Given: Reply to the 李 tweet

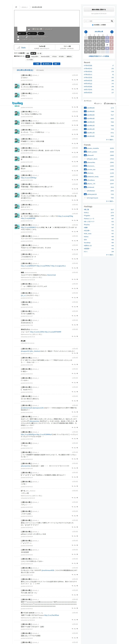Looking at the screenshot, I should tap(72, 162).
